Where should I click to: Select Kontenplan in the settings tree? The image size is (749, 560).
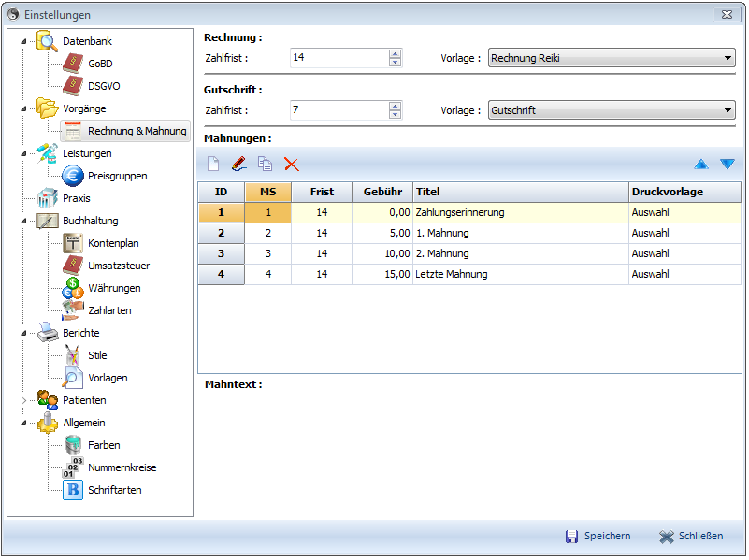(x=113, y=243)
